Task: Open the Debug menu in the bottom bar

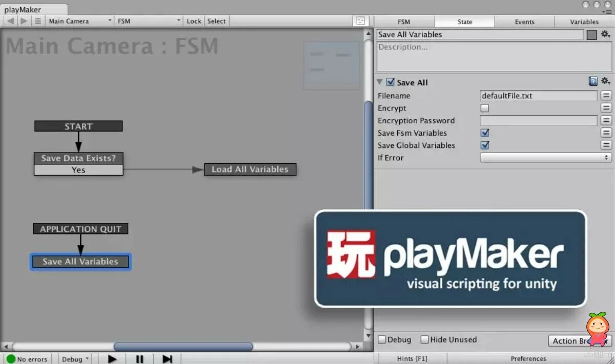Action: 75,359
